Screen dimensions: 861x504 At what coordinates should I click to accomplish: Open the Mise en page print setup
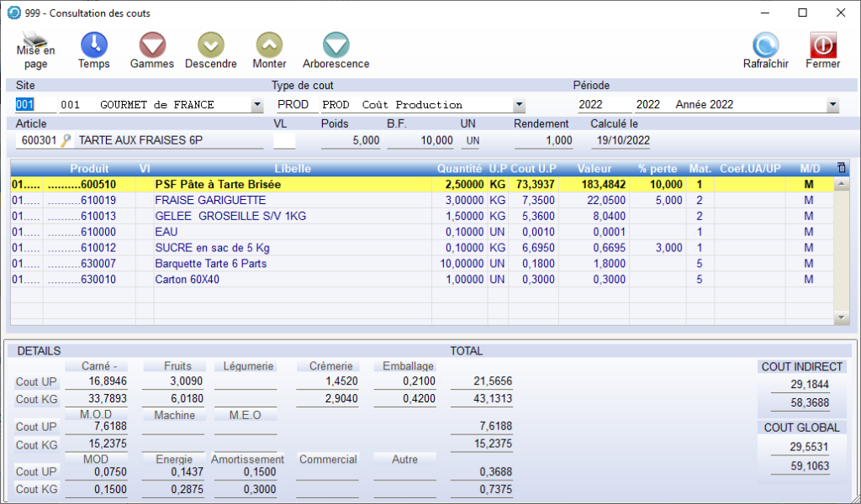(x=35, y=50)
